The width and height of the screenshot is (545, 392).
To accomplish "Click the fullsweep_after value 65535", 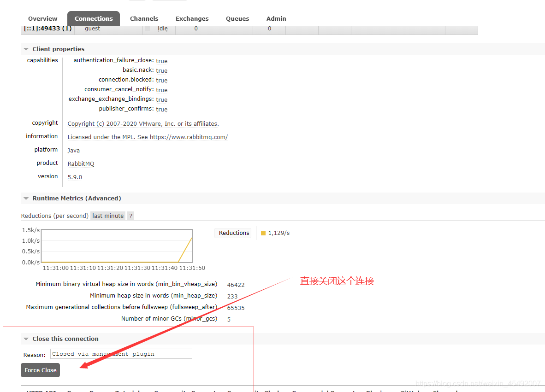I will click(236, 308).
